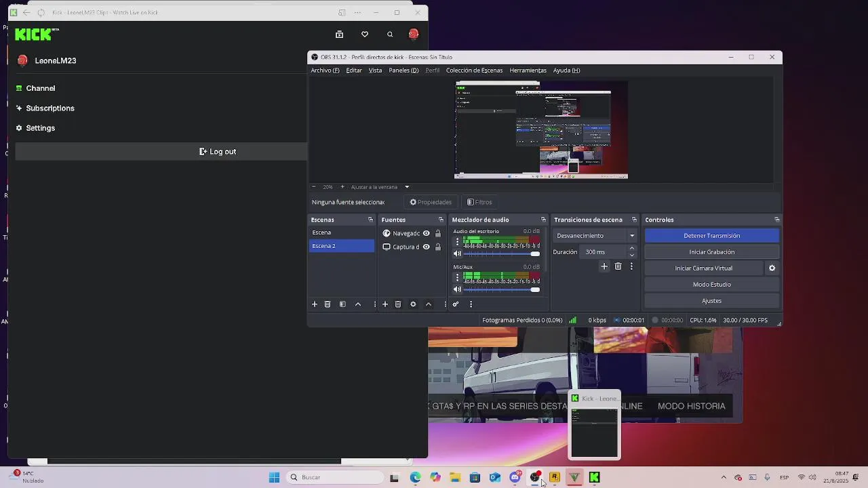Viewport: 868px width, 488px height.
Task: Open Kick following heart icon
Action: (365, 35)
